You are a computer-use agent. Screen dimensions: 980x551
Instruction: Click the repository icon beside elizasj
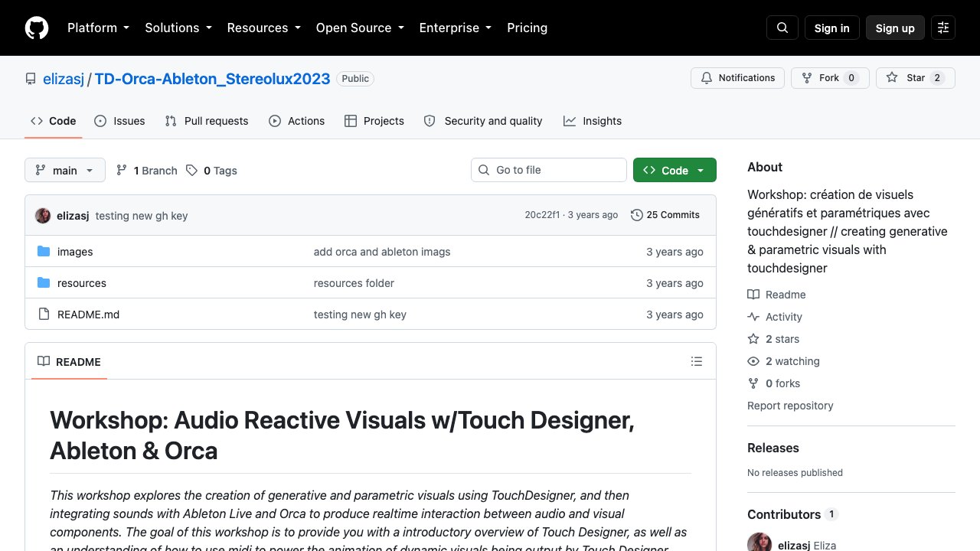pyautogui.click(x=31, y=79)
